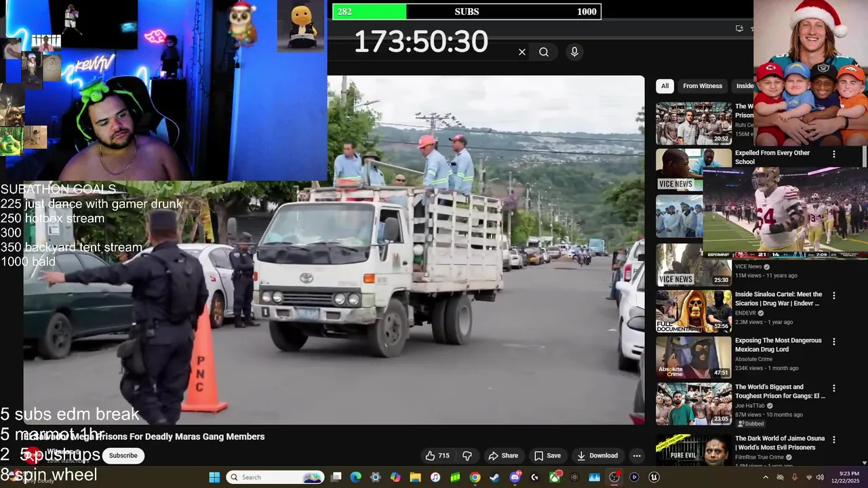Open Task View from the taskbar
This screenshot has height=488, width=868.
pos(336,477)
